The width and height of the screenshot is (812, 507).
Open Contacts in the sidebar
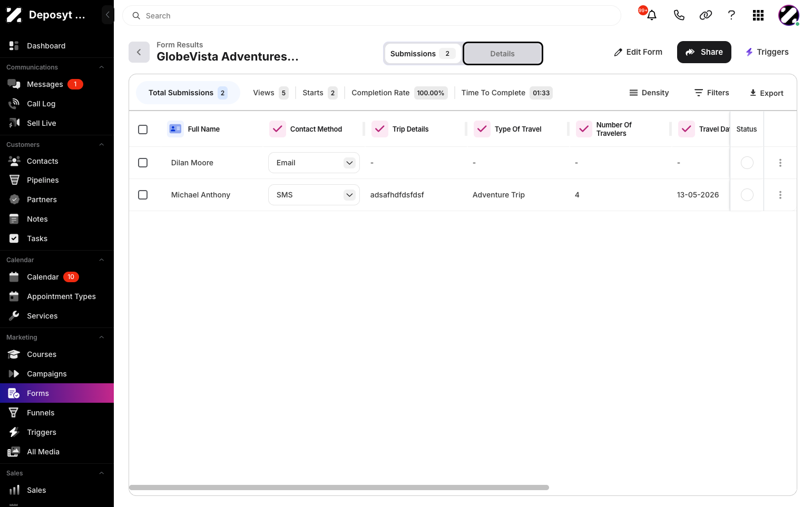pos(57,161)
